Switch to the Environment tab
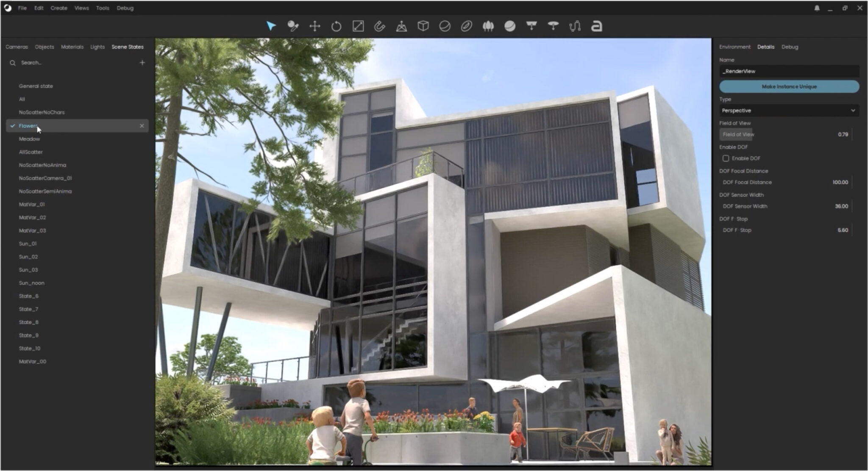Screen dimensions: 868x471 pos(734,47)
